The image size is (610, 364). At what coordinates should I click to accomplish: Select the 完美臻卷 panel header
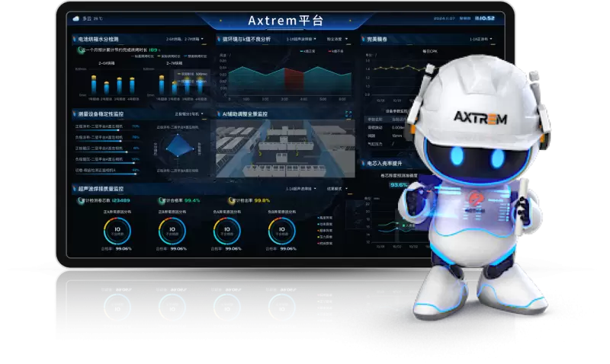tap(378, 38)
